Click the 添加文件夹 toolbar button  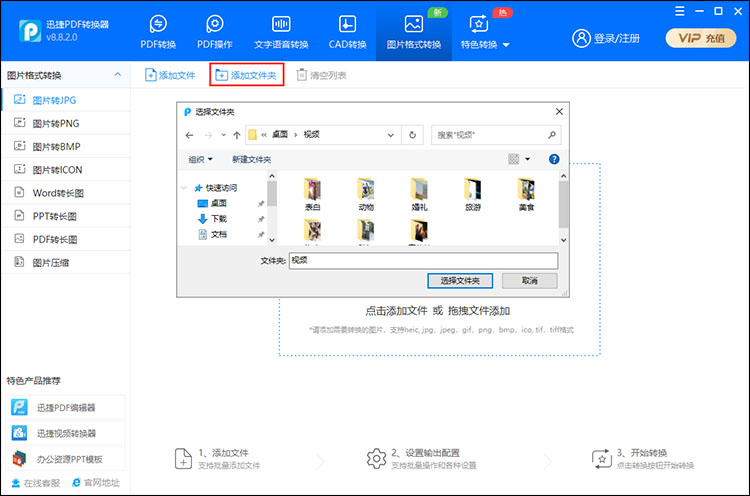pyautogui.click(x=246, y=75)
